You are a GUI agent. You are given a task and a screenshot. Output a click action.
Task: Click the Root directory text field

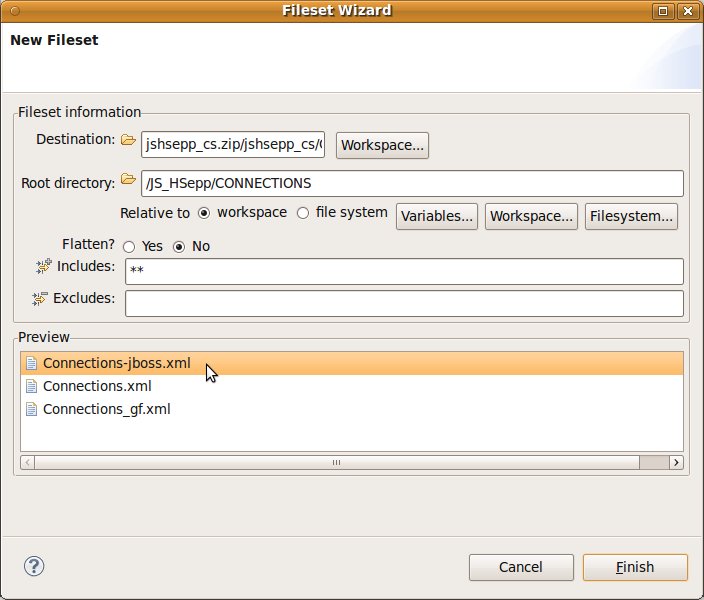pos(412,184)
